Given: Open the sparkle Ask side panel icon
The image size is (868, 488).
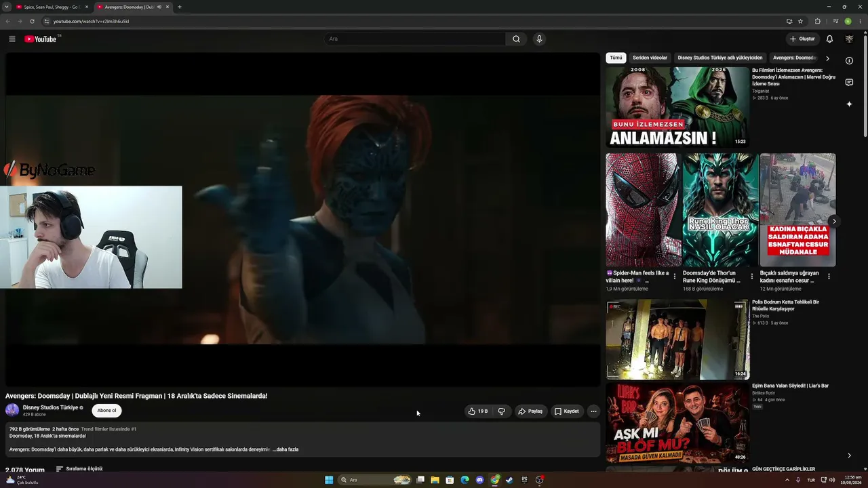Looking at the screenshot, I should point(849,104).
